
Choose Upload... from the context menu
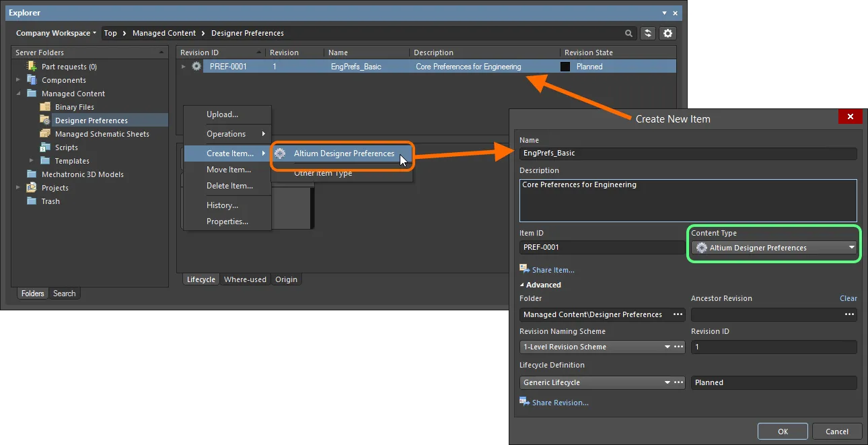[x=222, y=114]
